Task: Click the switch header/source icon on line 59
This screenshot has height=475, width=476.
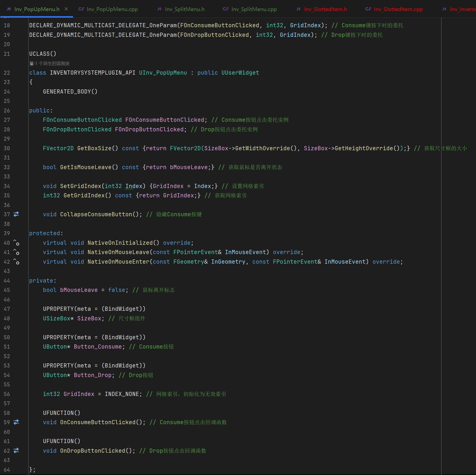Action: [16, 422]
